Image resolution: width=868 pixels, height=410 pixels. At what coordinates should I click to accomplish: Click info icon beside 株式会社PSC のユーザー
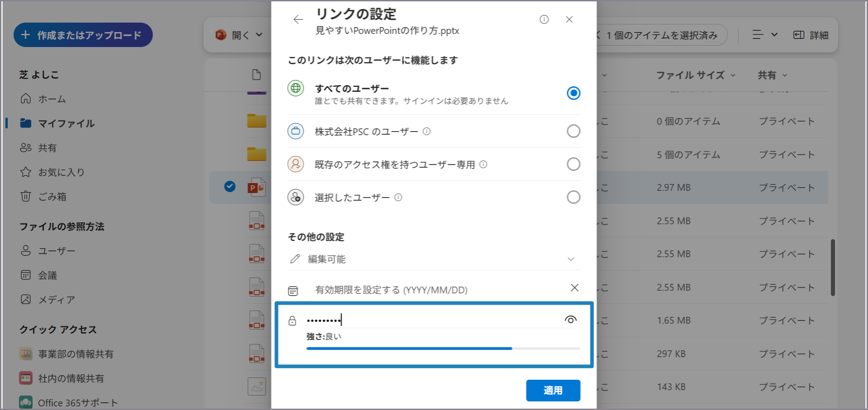426,132
